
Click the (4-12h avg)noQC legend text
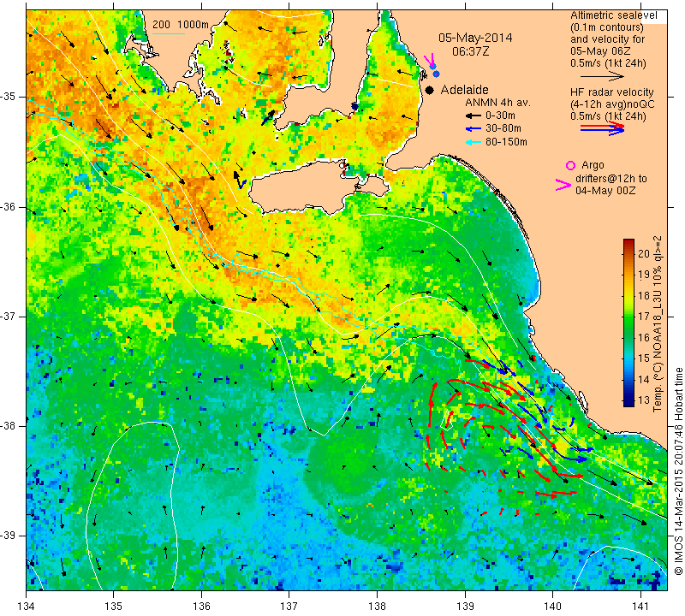tap(612, 104)
